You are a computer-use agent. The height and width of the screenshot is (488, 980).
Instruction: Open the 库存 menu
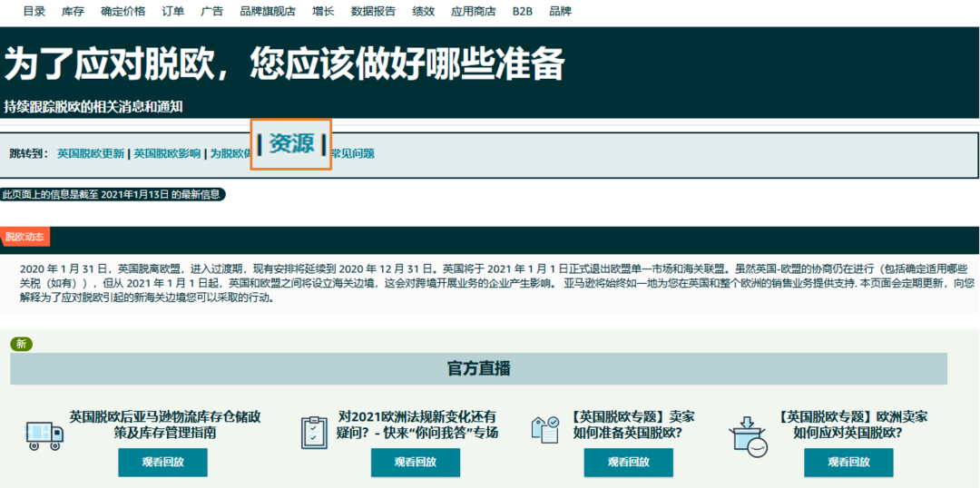[x=73, y=12]
